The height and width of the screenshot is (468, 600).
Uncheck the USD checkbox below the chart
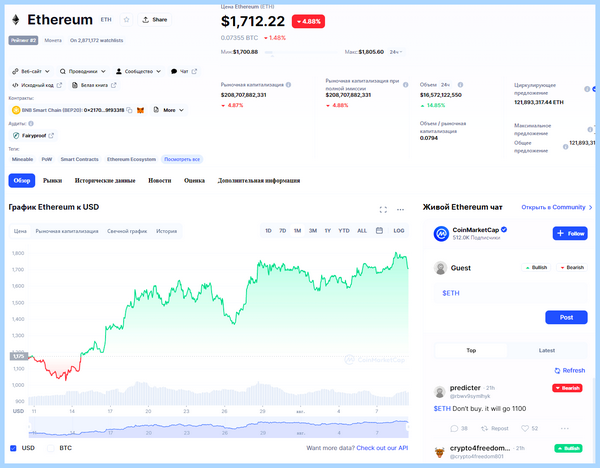click(13, 448)
